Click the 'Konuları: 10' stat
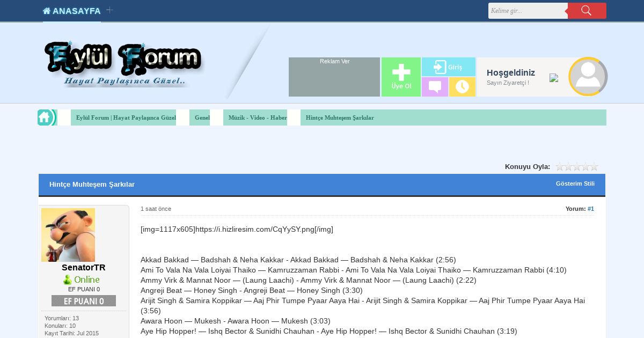The width and height of the screenshot is (644, 338). point(60,326)
